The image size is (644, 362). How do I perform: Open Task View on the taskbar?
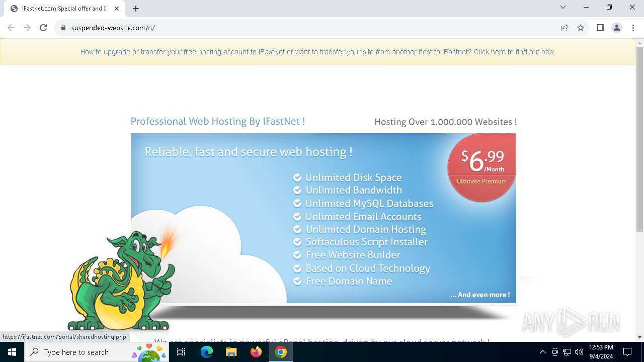181,352
